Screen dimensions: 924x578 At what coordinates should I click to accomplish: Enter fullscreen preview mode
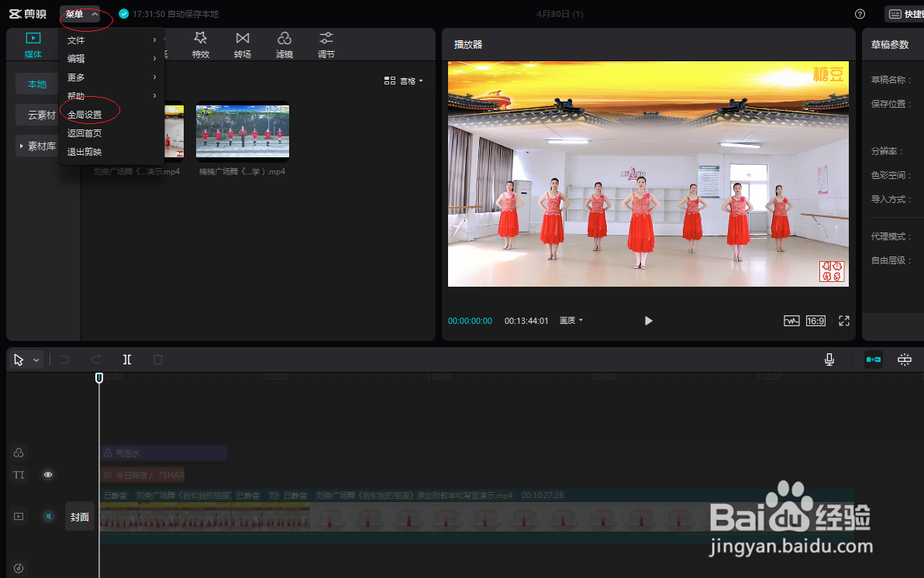click(x=844, y=321)
